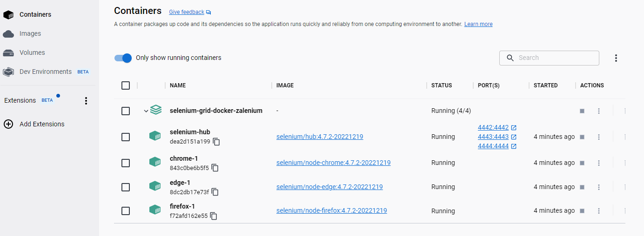This screenshot has width=644, height=236.
Task: Copy selenium-hub ID dea2d151a199
Action: (x=216, y=142)
